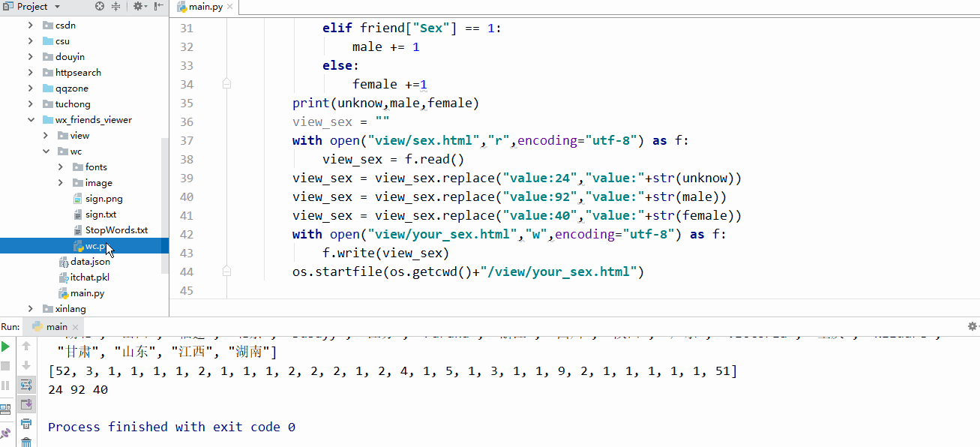Collapse the wx_friends_viewer folder

31,119
